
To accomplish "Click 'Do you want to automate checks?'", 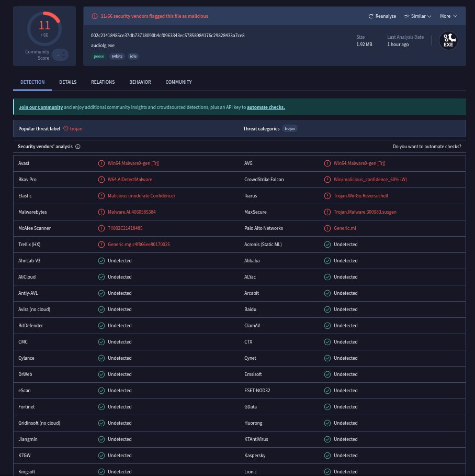I will (x=427, y=146).
